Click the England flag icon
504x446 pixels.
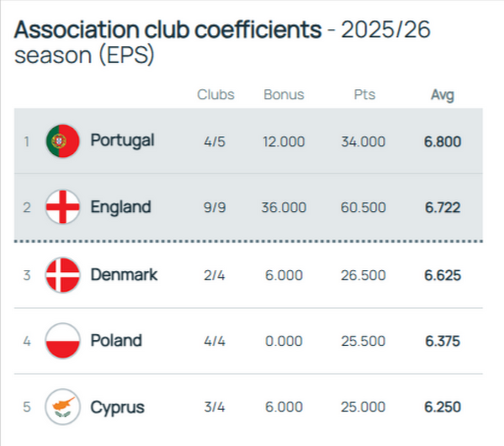62,207
